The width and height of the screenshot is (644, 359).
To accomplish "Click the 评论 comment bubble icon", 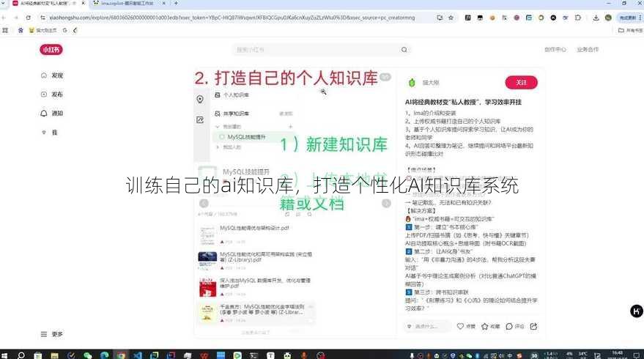I will coord(509,326).
